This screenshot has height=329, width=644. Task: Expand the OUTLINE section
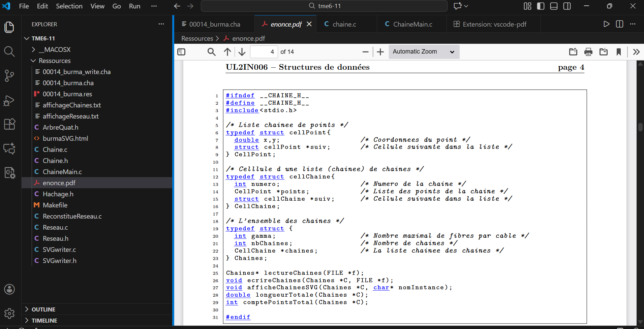tap(43, 309)
